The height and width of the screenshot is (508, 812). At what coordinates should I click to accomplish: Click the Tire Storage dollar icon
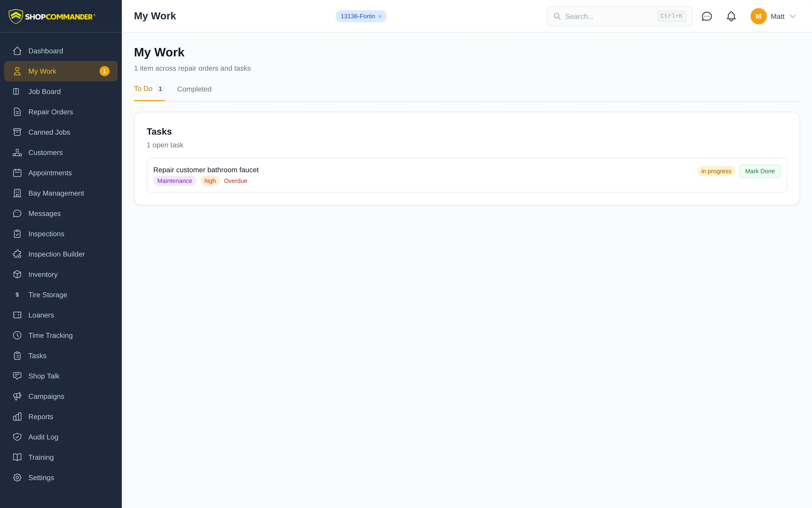17,295
